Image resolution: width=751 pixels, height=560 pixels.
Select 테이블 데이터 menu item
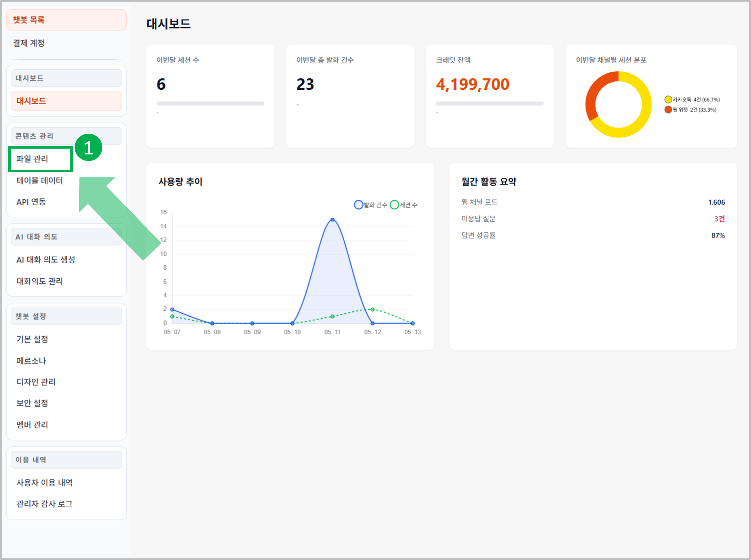click(40, 181)
